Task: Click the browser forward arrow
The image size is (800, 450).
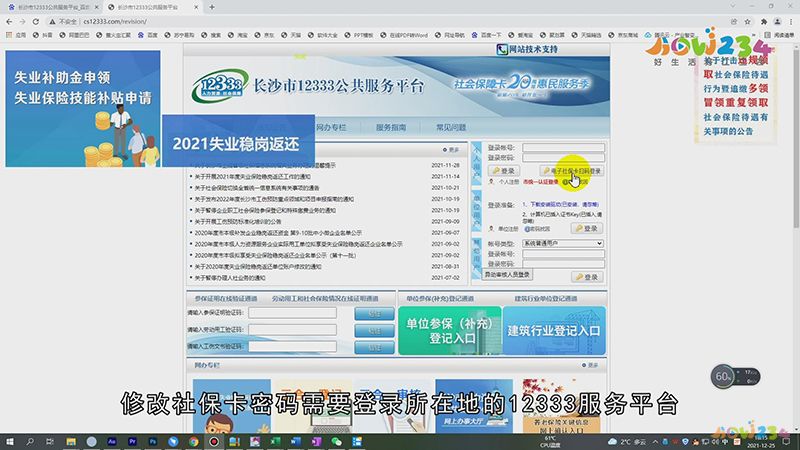Action: tap(22, 21)
